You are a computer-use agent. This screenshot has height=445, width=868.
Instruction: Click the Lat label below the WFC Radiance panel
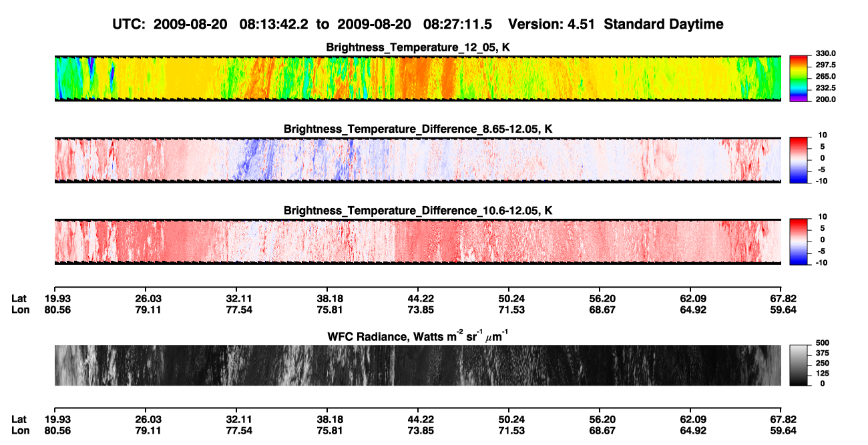pos(19,419)
